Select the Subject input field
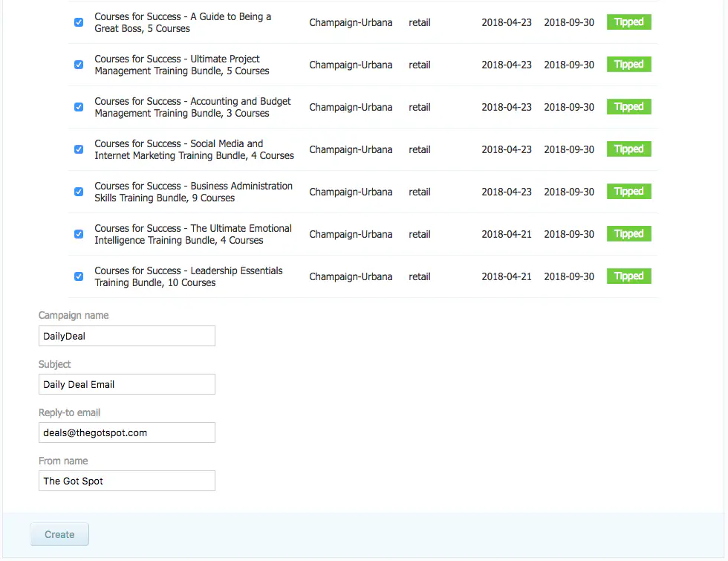728x561 pixels. click(126, 384)
